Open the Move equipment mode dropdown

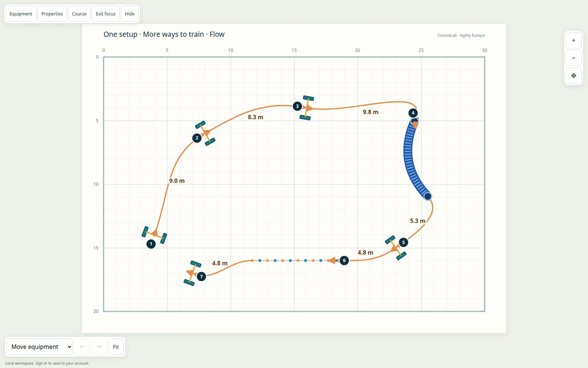click(40, 347)
